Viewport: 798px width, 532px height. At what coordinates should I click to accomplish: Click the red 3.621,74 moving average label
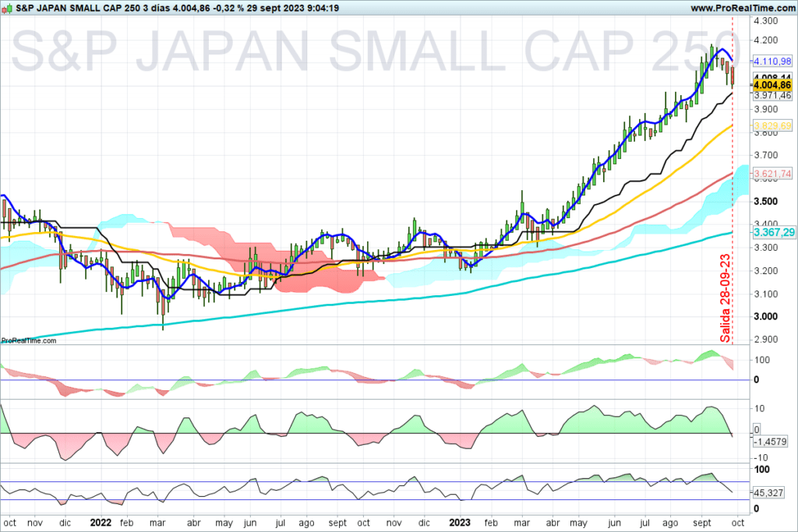[772, 174]
